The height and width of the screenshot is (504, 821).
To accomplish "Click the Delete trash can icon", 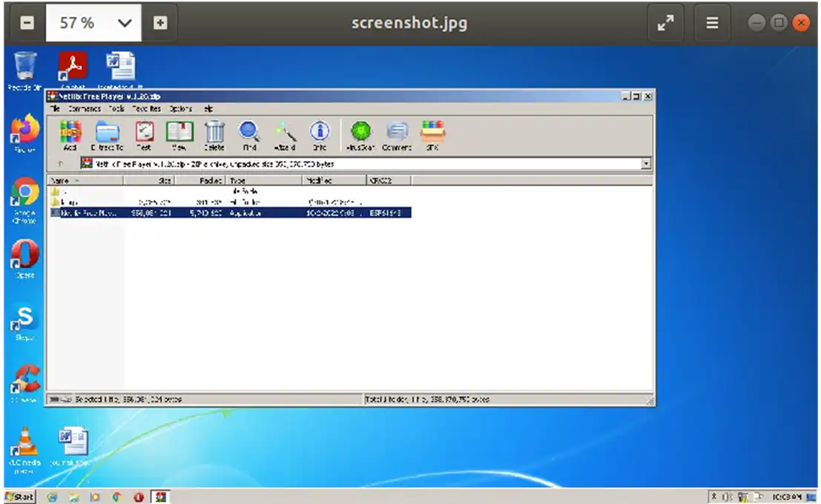I will 214,136.
